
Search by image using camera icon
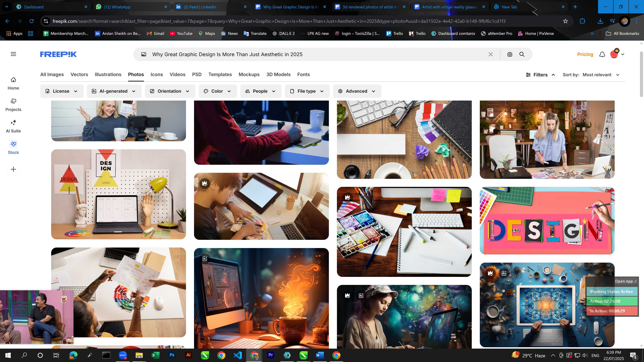[510, 54]
